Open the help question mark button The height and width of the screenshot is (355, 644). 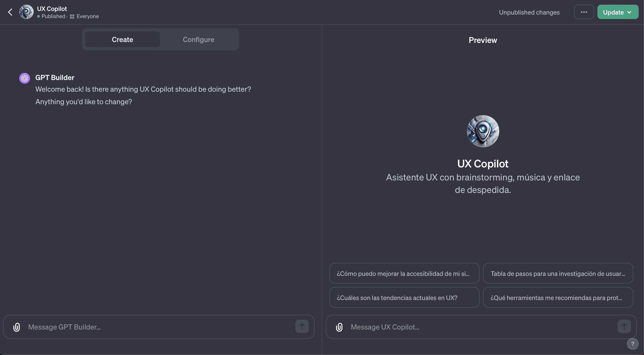(633, 344)
